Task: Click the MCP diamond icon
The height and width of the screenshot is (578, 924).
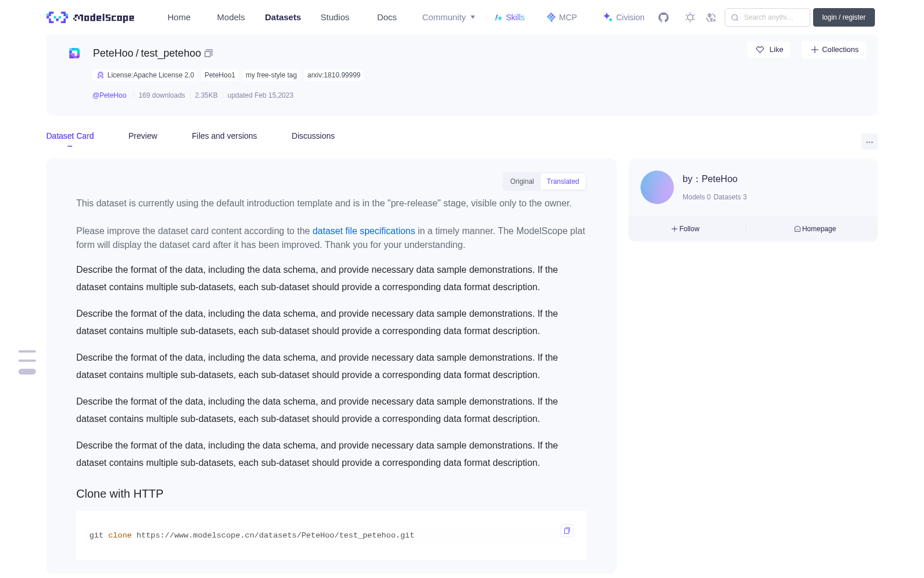Action: pyautogui.click(x=551, y=17)
